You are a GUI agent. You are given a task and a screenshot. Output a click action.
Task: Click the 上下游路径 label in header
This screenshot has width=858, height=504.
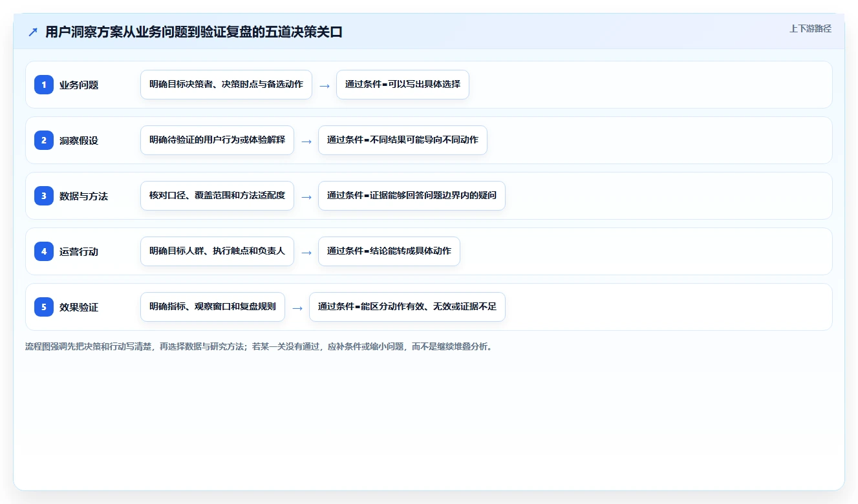click(810, 28)
